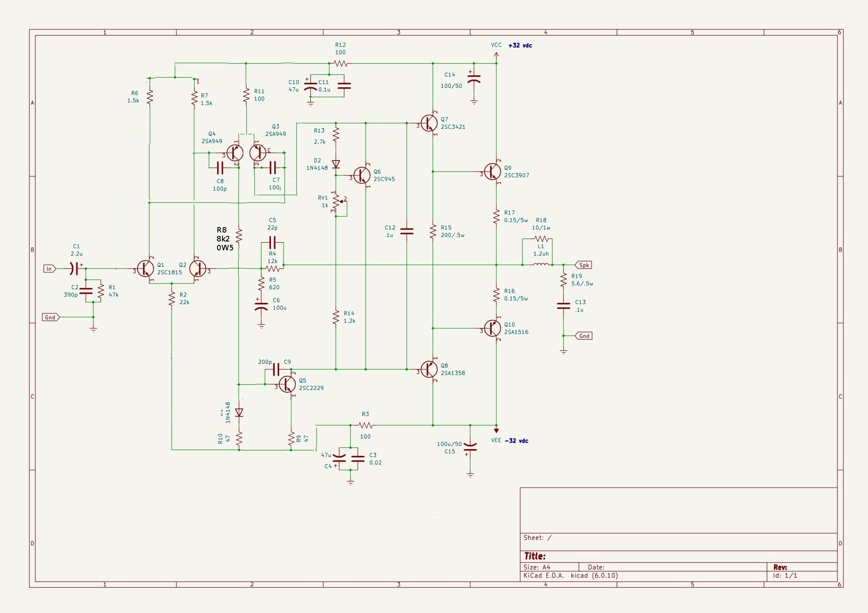Select the R10 47 resistor symbol

(239, 438)
